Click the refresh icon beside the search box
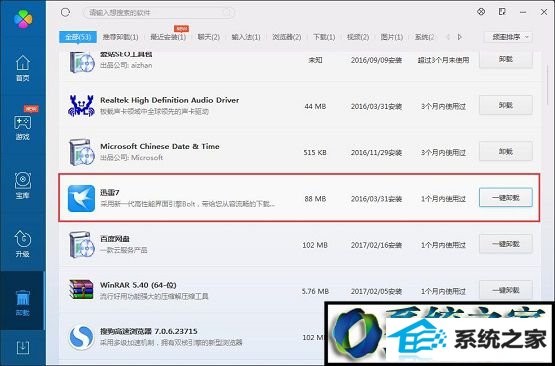The height and width of the screenshot is (366, 555). point(65,12)
